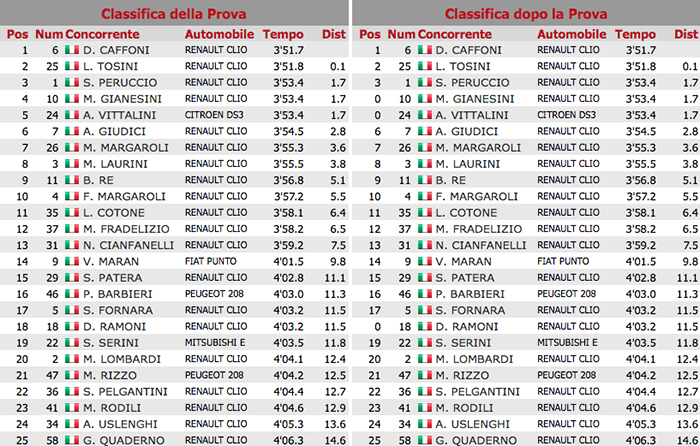Select M. RODILI name in Classifica dopo la Prova
The width and height of the screenshot is (700, 446).
(x=465, y=408)
